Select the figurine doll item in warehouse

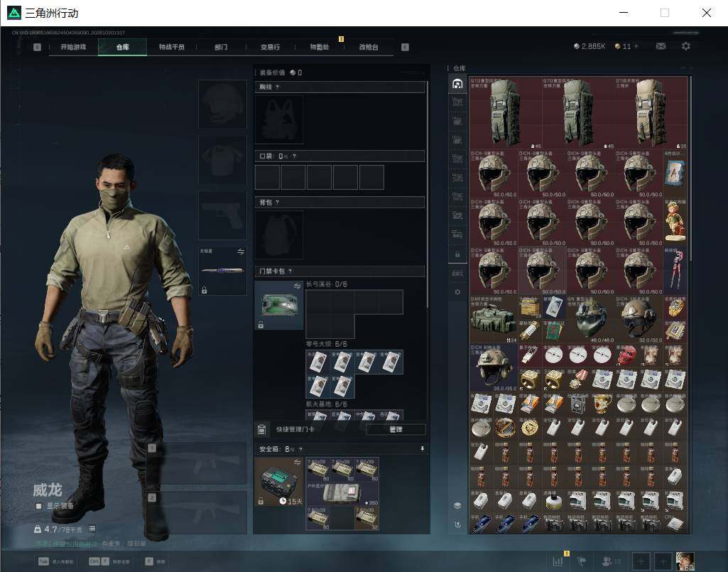click(x=675, y=221)
